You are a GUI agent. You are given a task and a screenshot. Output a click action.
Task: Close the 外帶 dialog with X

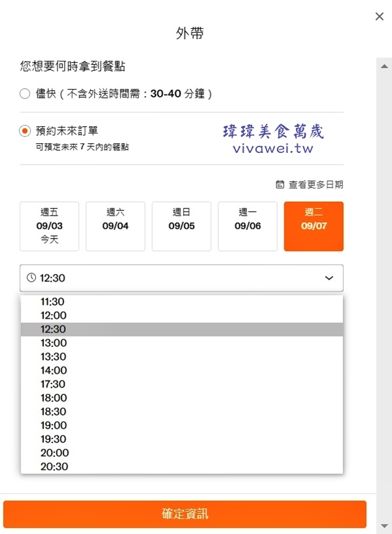click(380, 17)
